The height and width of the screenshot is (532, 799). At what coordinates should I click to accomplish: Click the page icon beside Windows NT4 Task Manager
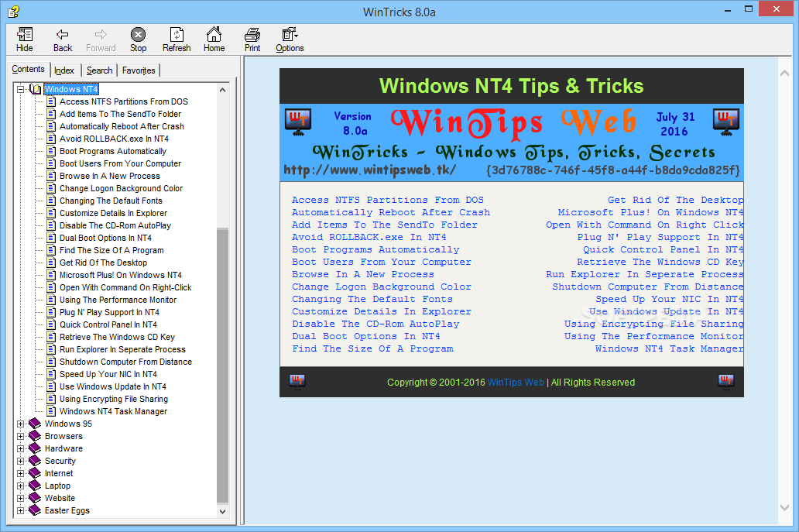(51, 410)
